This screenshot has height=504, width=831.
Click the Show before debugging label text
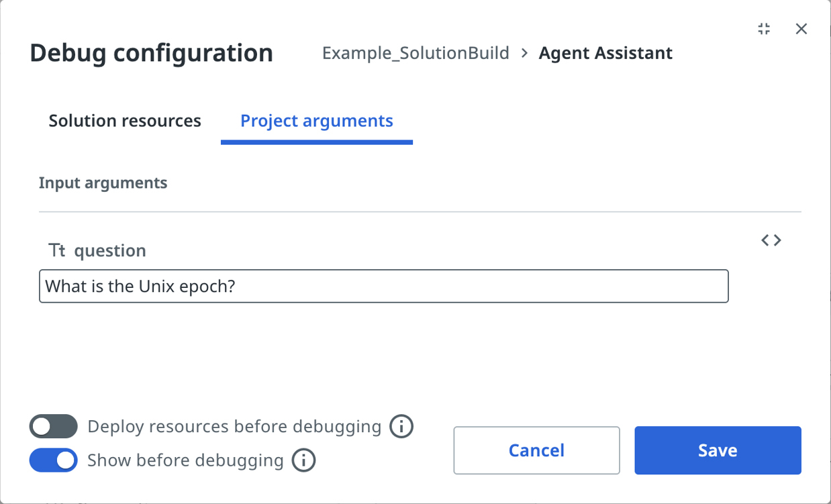tap(185, 460)
